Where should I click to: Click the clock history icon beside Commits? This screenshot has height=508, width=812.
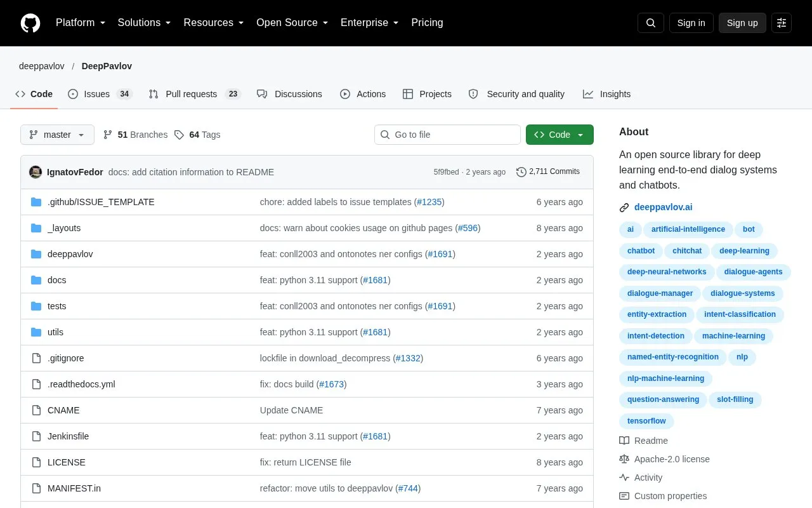521,171
